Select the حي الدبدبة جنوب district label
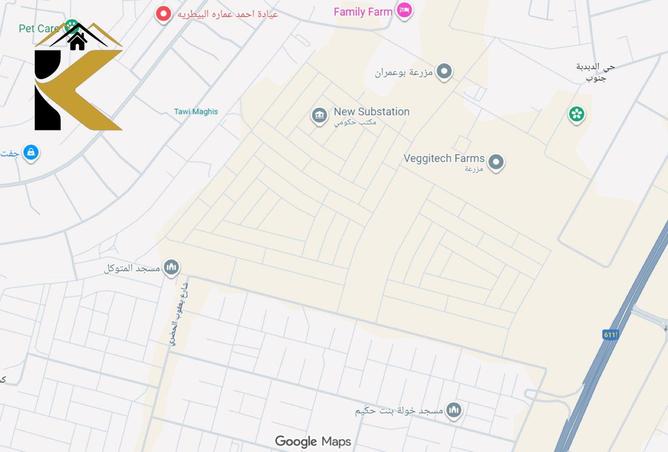The height and width of the screenshot is (452, 668). (x=596, y=72)
